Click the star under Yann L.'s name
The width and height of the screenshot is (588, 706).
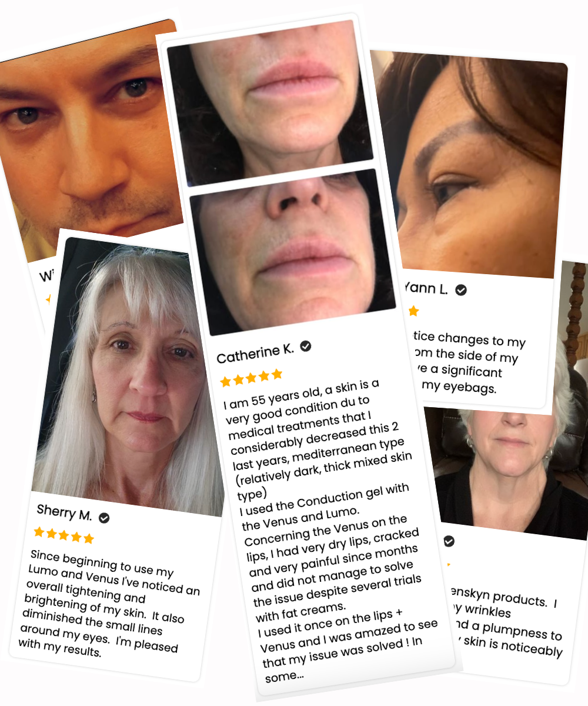tap(413, 311)
